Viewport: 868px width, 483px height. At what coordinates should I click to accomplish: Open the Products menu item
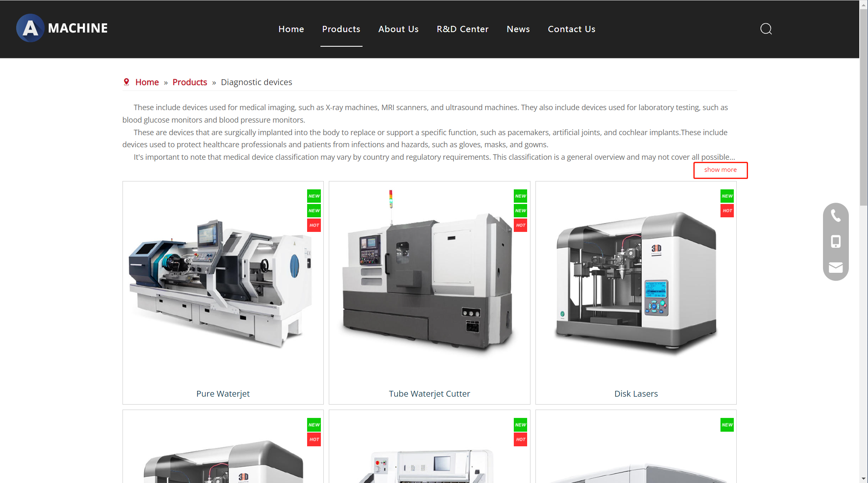[341, 29]
